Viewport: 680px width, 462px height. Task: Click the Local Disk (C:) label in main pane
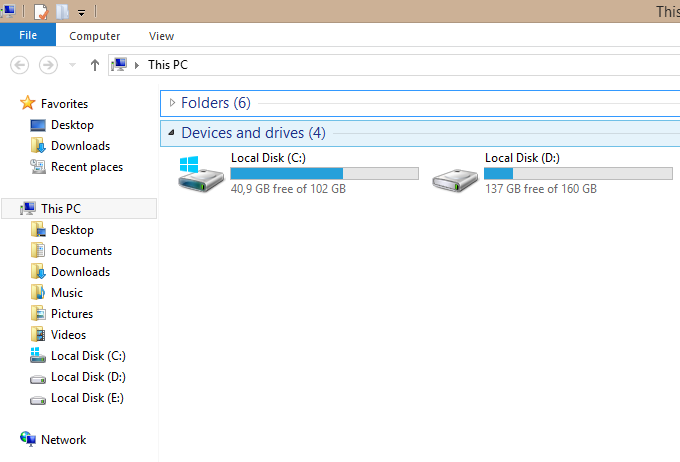(x=268, y=158)
